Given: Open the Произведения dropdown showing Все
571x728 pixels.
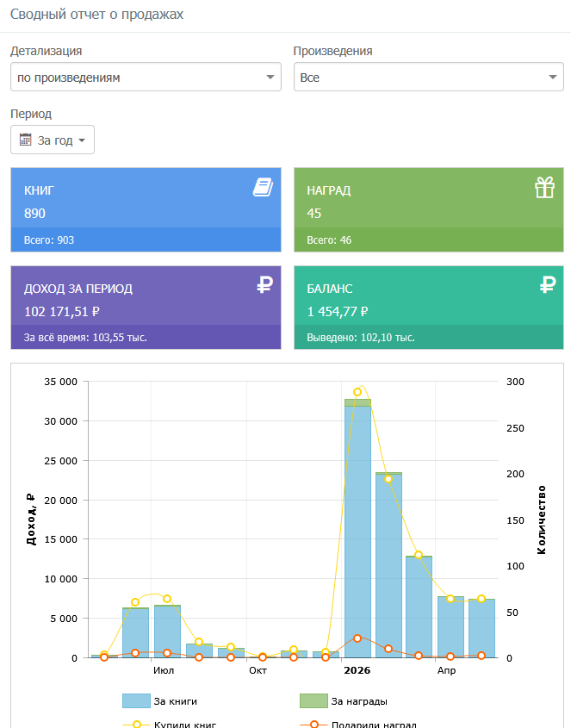Looking at the screenshot, I should pos(429,77).
